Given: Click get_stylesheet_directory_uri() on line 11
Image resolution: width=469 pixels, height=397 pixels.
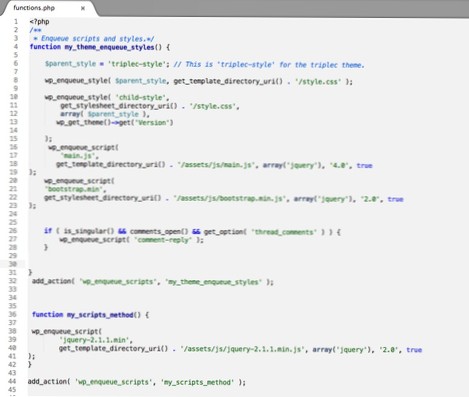Looking at the screenshot, I should pyautogui.click(x=119, y=106).
